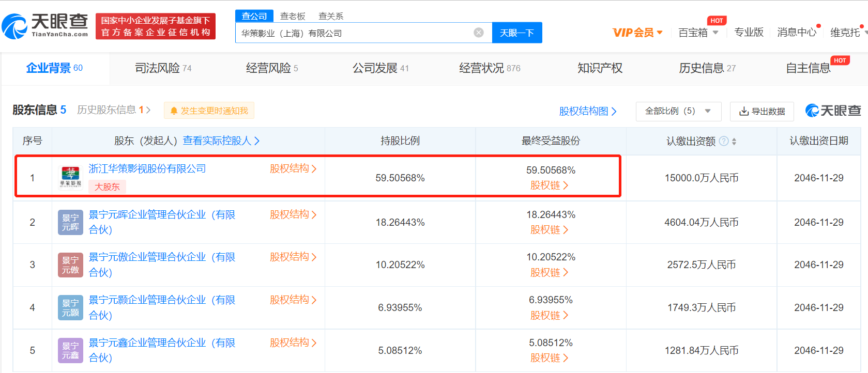The height and width of the screenshot is (373, 868).
Task: Expand the 百宝箱 dropdown
Action: click(698, 33)
